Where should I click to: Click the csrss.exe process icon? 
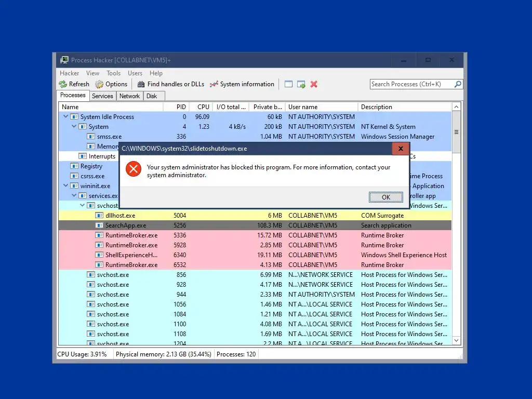coord(74,176)
